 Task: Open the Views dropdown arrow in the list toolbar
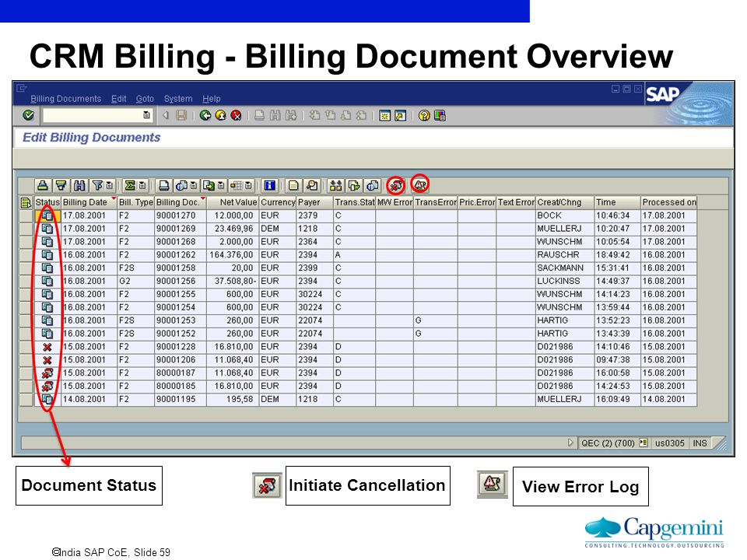(x=194, y=185)
